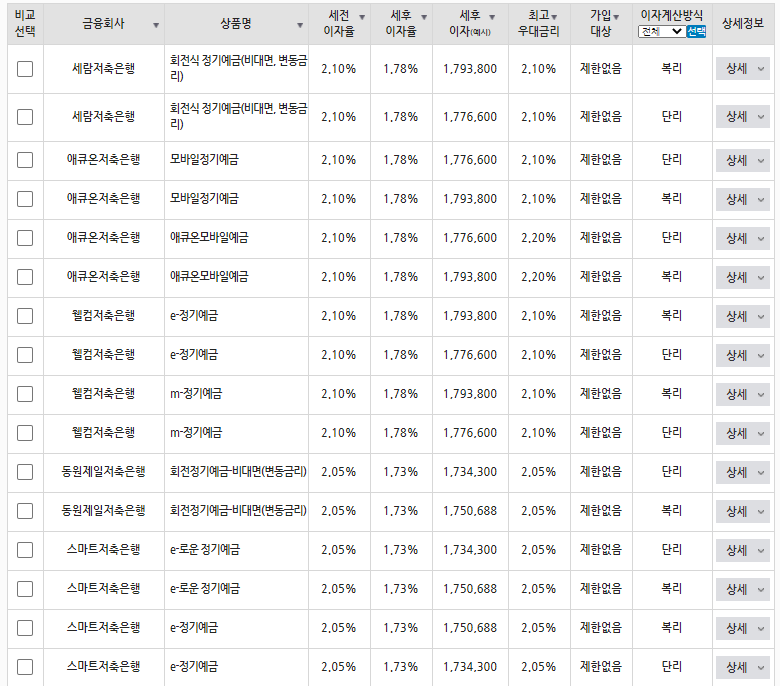780x686 pixels.
Task: Tick 애큐온 모바일정기예금 단리 checkbox
Action: [25, 160]
